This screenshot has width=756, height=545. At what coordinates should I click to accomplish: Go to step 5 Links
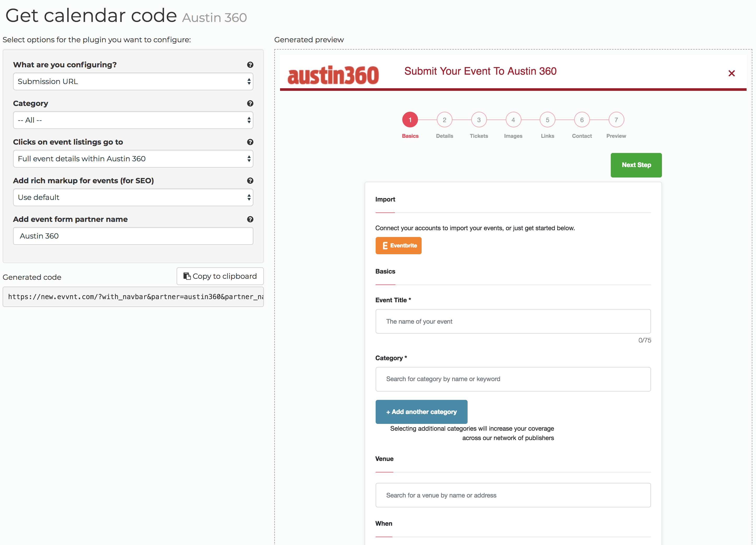(x=547, y=120)
